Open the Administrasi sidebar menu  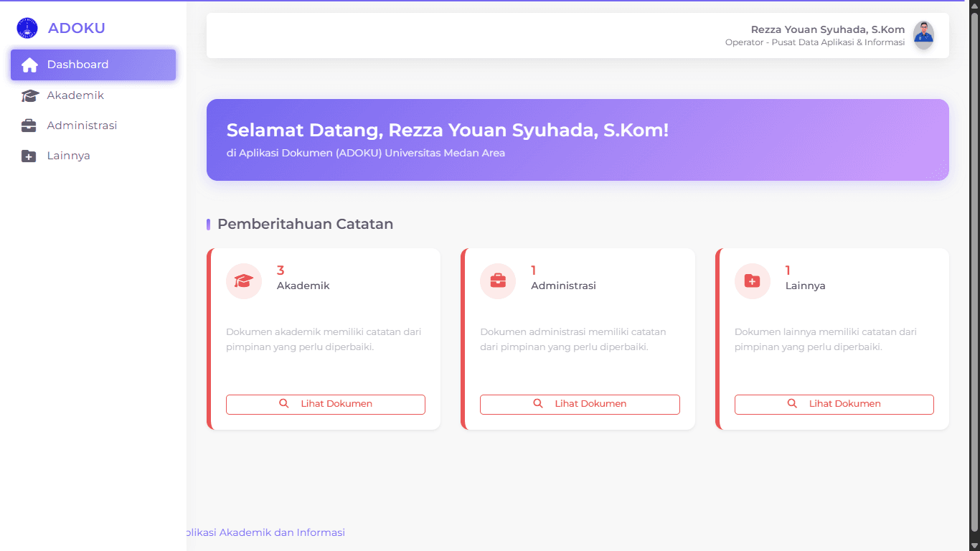click(x=93, y=126)
